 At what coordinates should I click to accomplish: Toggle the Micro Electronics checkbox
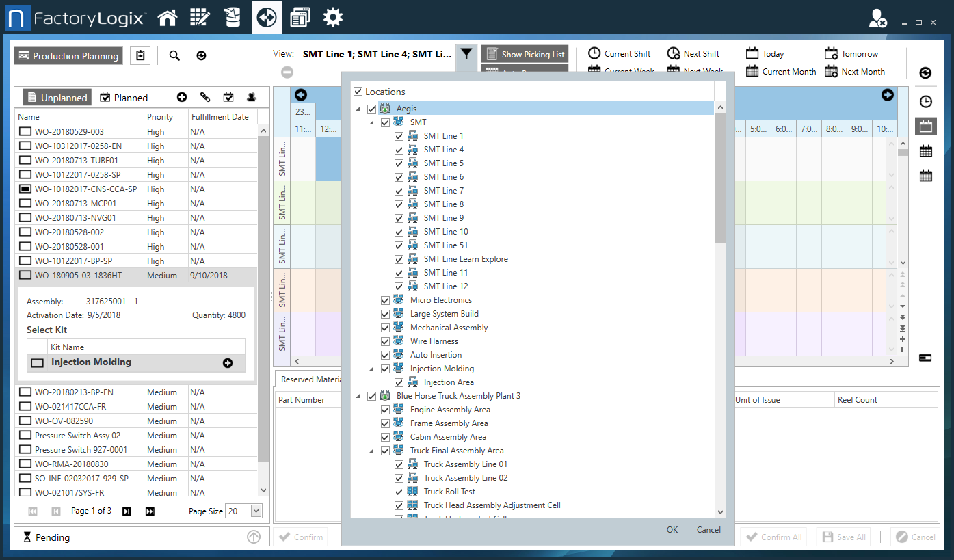(386, 300)
